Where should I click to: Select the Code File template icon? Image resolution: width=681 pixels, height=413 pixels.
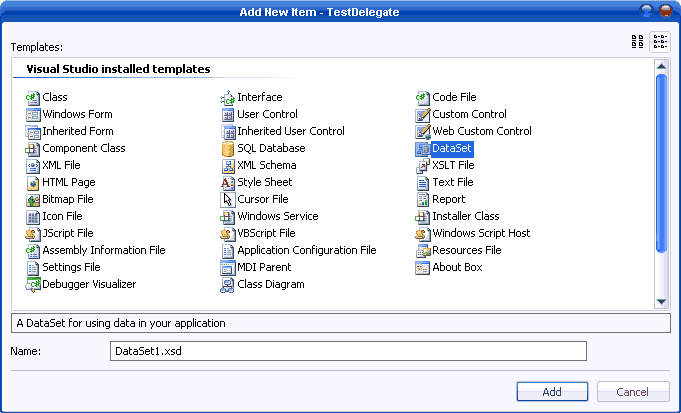click(423, 98)
